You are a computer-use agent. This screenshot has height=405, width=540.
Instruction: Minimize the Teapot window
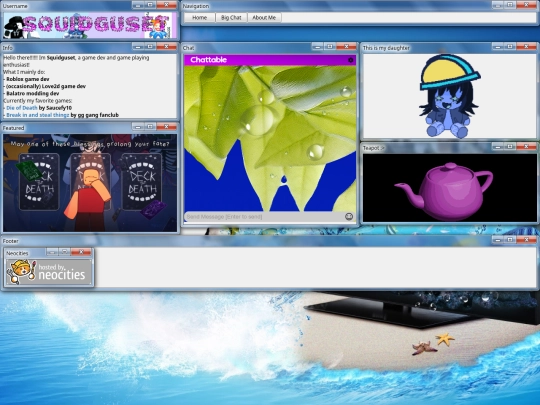pyautogui.click(x=498, y=147)
